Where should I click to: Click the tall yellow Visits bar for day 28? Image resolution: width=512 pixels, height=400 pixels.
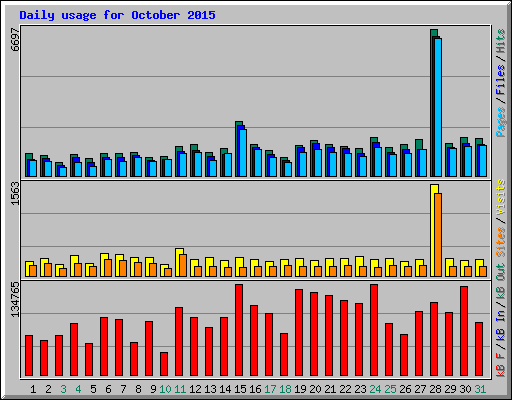[x=434, y=230]
